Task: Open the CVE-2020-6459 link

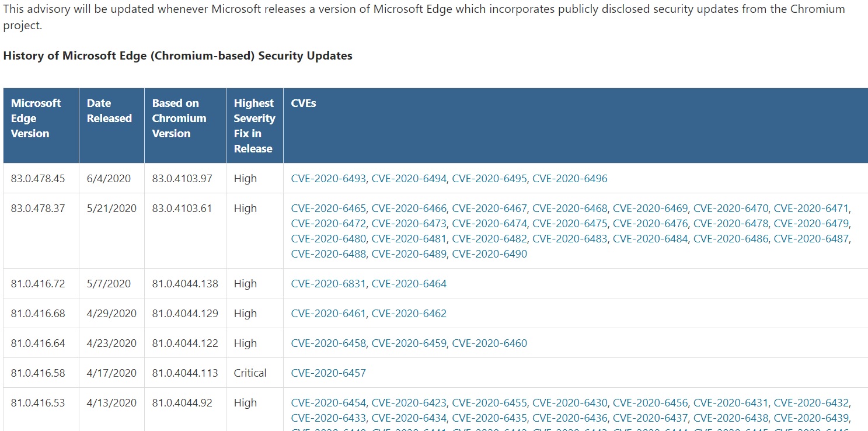Action: tap(409, 343)
